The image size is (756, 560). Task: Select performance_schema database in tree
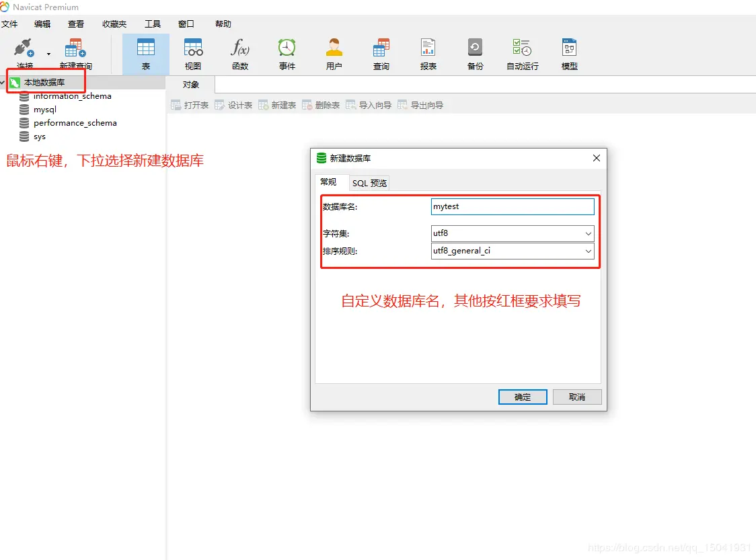tap(75, 123)
